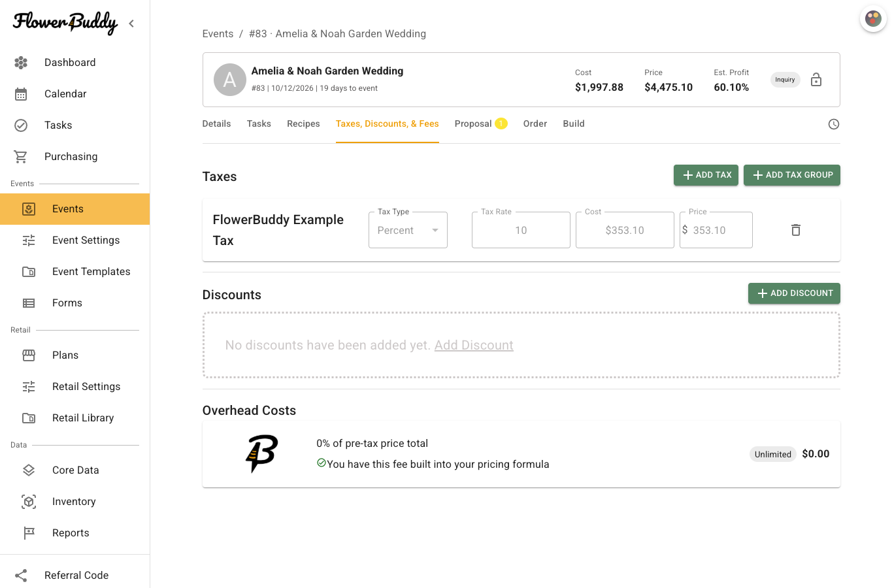892x588 pixels.
Task: Open the Proposal tab
Action: pyautogui.click(x=481, y=124)
